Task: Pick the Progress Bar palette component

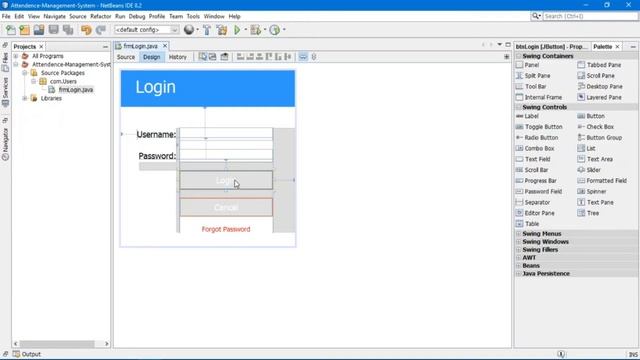Action: (x=536, y=180)
